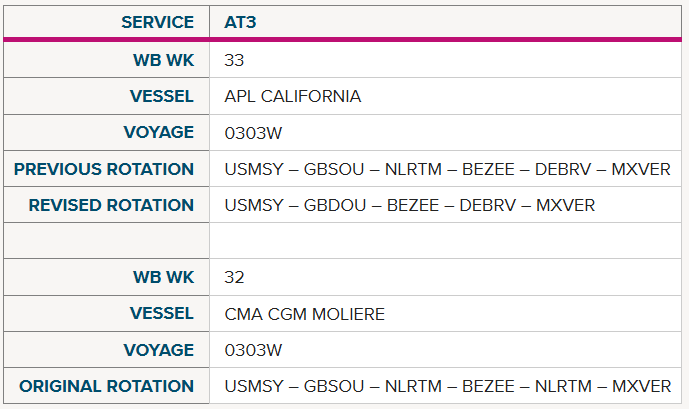Select the AT3 service value
Screen dimensions: 689x409
[x=240, y=22]
